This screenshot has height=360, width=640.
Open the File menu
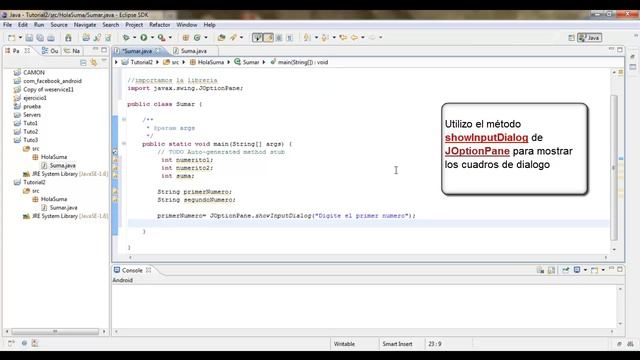point(7,25)
